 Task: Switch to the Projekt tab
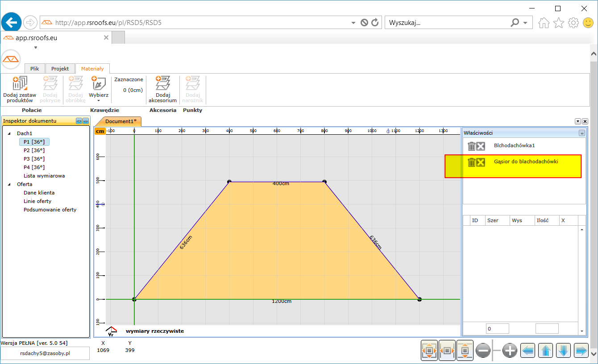[x=60, y=69]
